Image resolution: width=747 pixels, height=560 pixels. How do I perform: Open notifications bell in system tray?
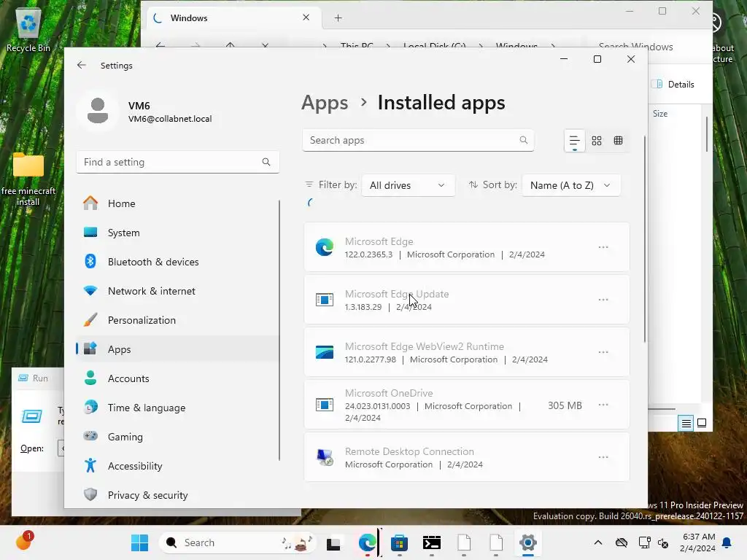pos(727,542)
